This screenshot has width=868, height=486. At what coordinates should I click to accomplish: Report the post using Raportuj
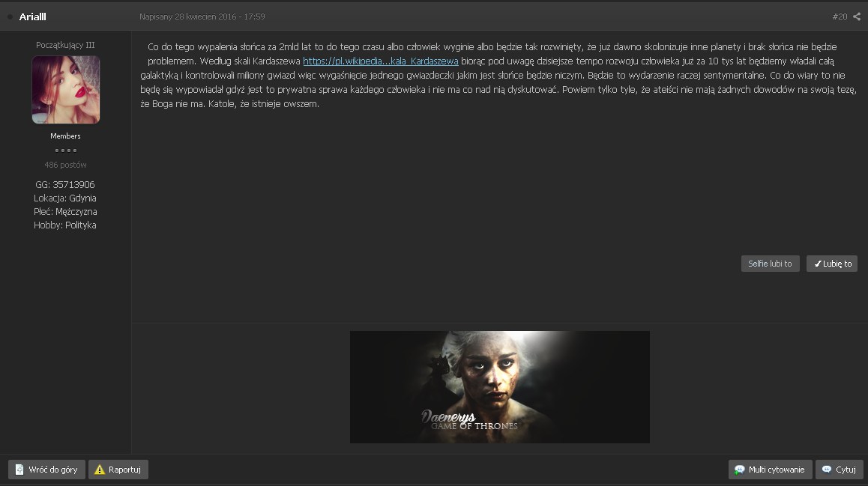point(118,470)
